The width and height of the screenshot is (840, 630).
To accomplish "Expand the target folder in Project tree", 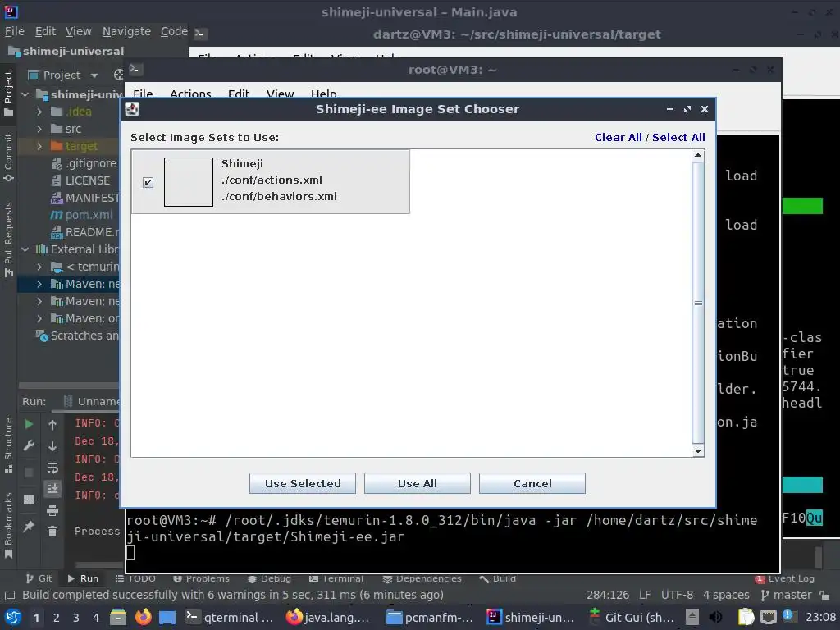I will tap(39, 146).
